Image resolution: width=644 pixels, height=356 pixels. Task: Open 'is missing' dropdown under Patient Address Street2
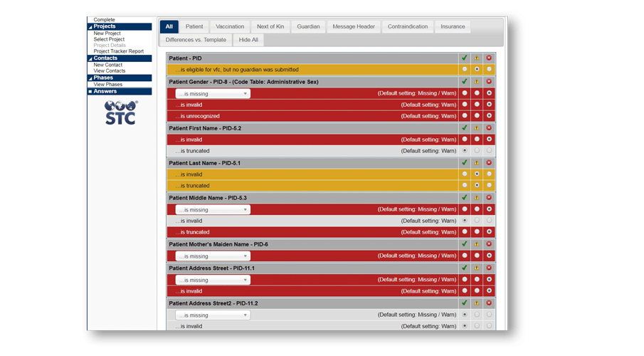[213, 315]
